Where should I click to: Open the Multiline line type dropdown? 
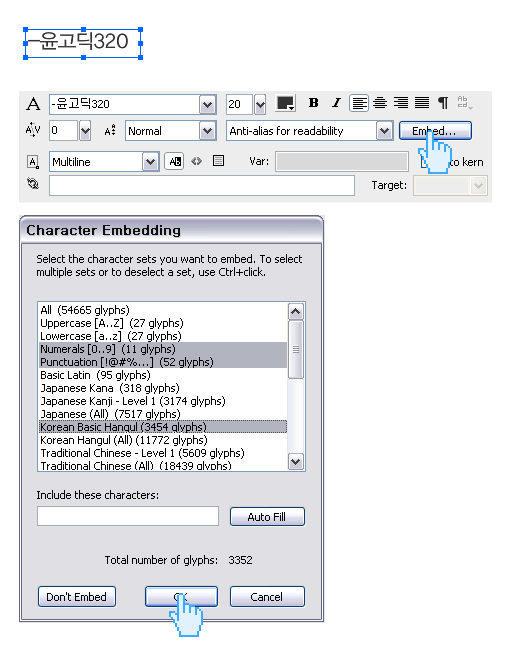150,162
